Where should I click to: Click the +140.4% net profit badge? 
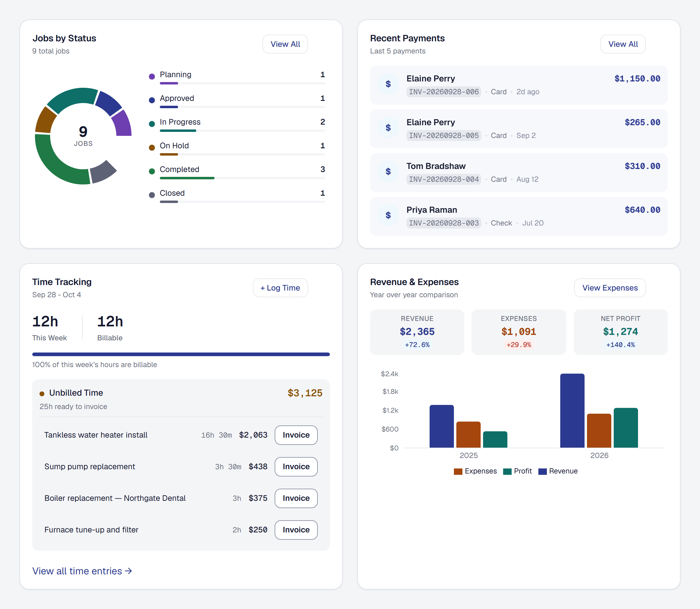[x=620, y=345]
